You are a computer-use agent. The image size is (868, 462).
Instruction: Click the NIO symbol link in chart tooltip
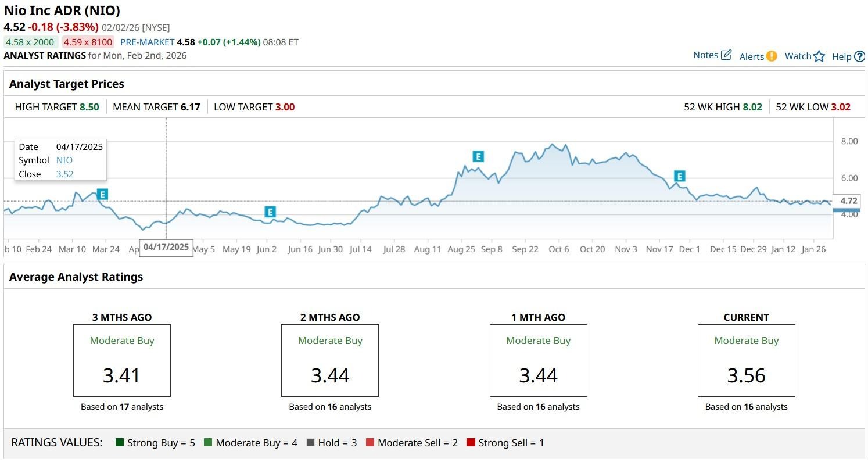coord(64,160)
